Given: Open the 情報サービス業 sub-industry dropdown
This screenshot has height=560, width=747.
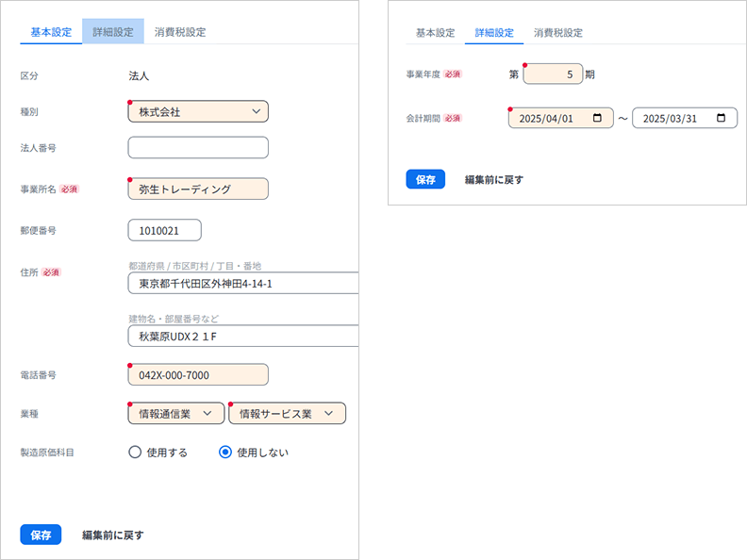Looking at the screenshot, I should pos(287,413).
